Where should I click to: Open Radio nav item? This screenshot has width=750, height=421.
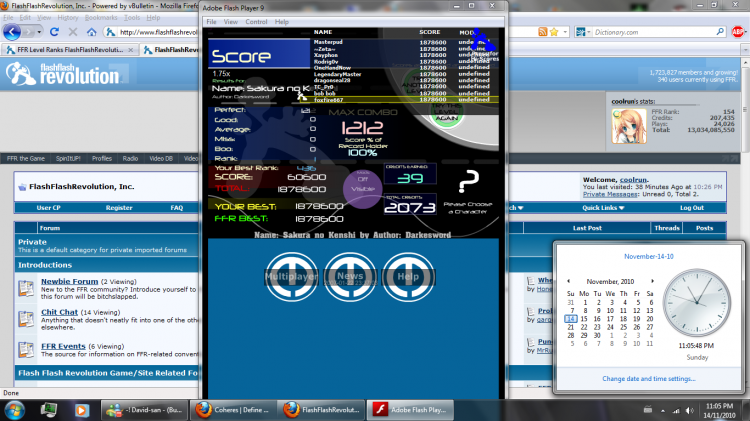[x=130, y=158]
